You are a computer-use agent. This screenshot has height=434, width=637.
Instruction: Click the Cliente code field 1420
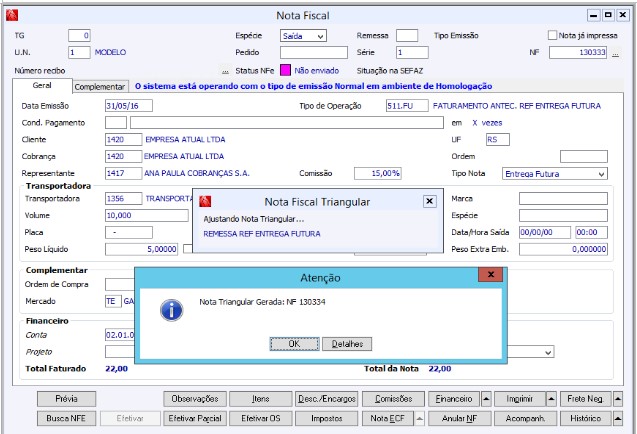124,139
